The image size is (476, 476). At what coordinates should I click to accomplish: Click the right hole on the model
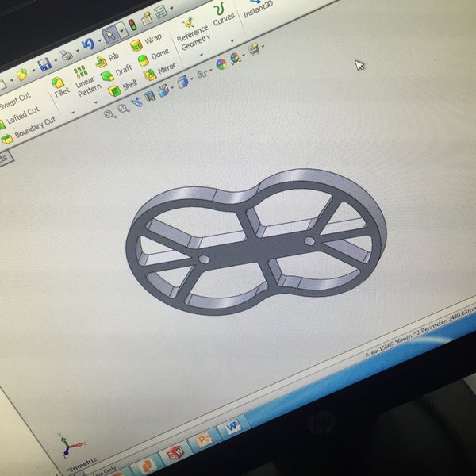(x=309, y=241)
